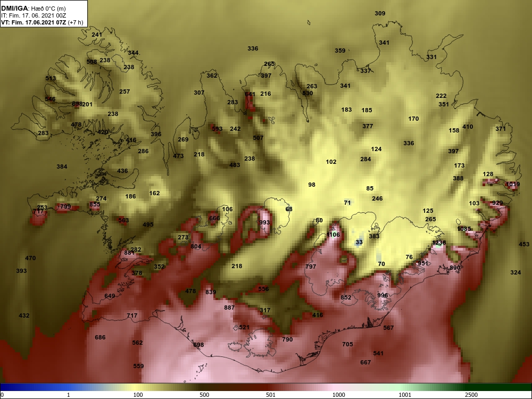Click the colour scale label '501'
The image size is (532, 399).
click(x=271, y=395)
